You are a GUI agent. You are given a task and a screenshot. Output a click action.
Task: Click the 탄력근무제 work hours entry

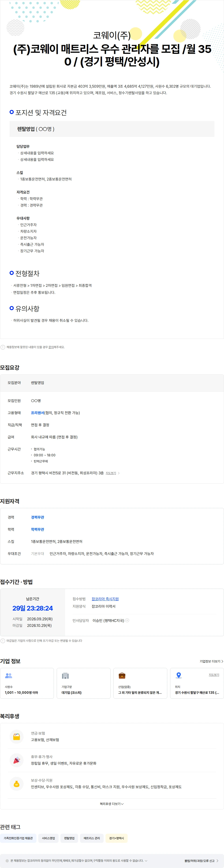41,461
